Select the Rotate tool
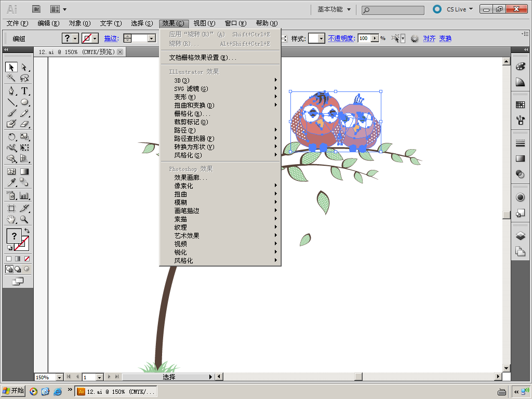 pos(11,137)
